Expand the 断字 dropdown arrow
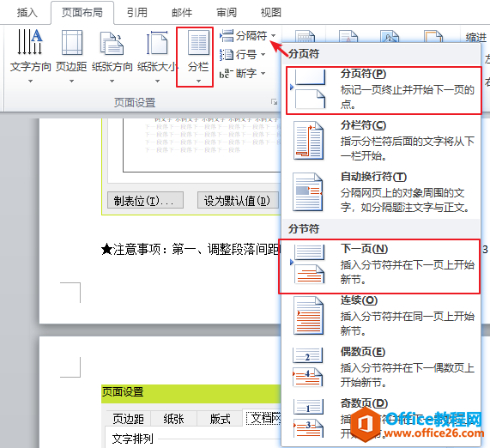 click(x=263, y=74)
